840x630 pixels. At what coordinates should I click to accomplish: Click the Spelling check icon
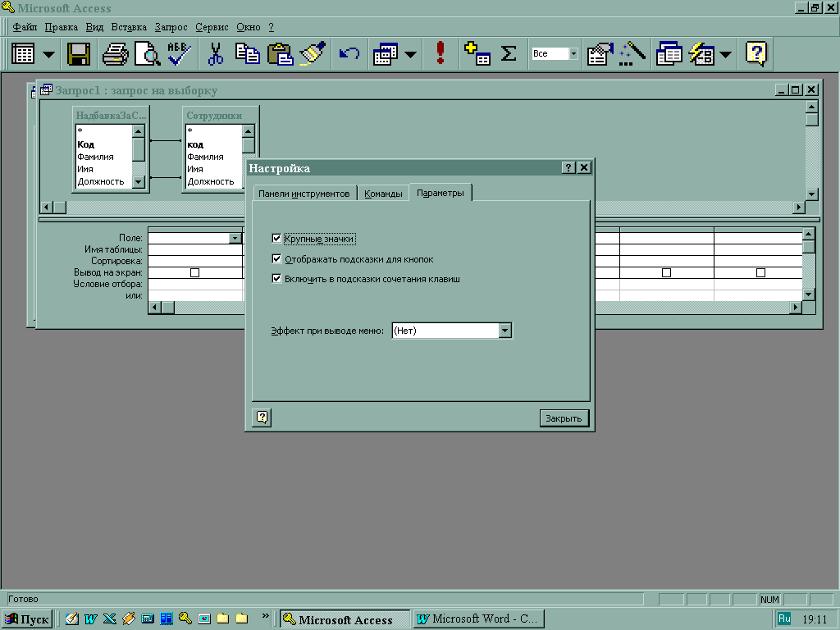coord(180,55)
